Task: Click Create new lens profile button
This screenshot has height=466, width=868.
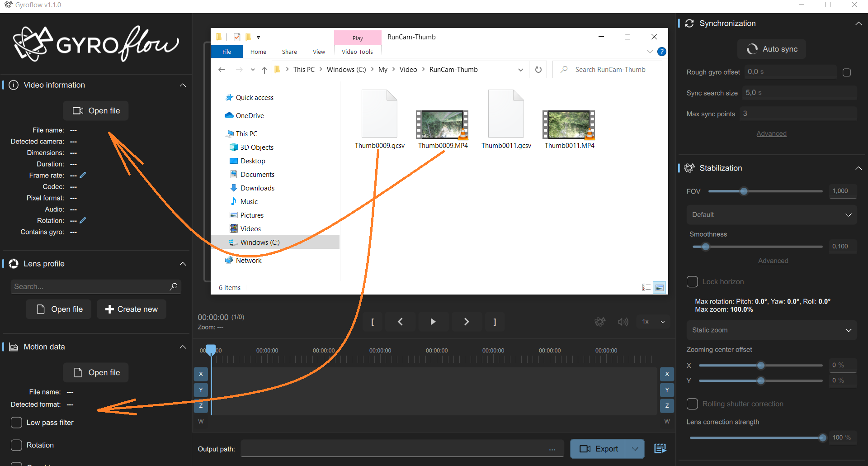Action: 132,309
